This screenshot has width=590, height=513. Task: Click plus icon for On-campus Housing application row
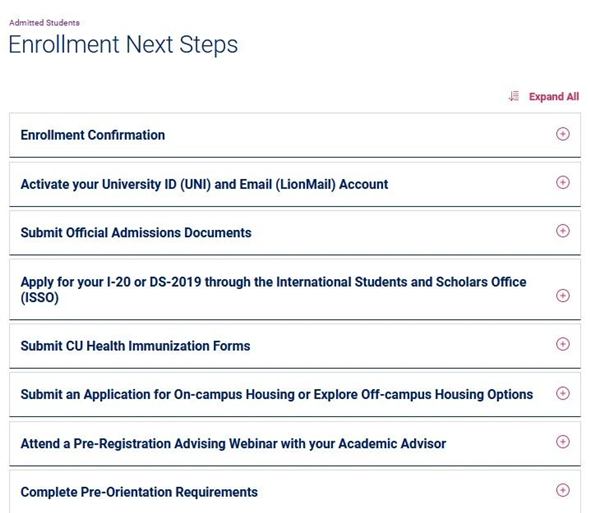point(563,393)
